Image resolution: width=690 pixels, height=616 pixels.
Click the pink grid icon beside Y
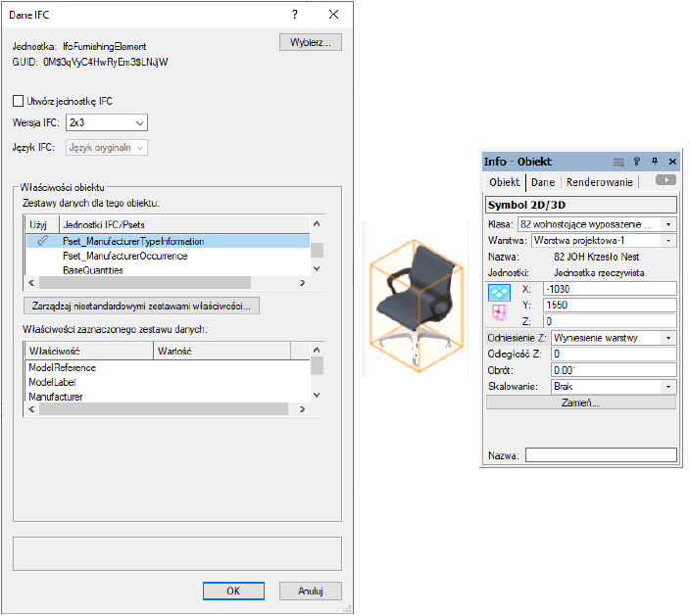[x=500, y=311]
